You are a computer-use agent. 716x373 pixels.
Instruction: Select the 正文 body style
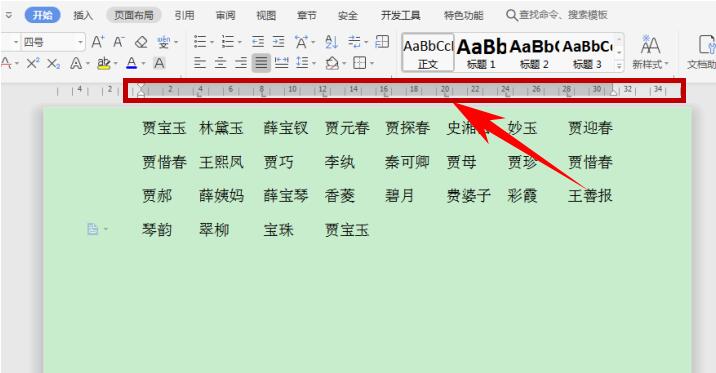tap(428, 53)
